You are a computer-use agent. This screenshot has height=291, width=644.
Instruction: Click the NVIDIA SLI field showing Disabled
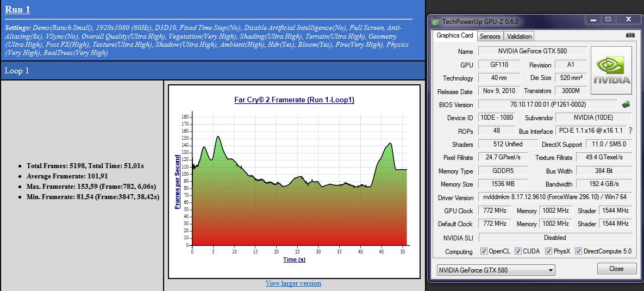point(555,237)
